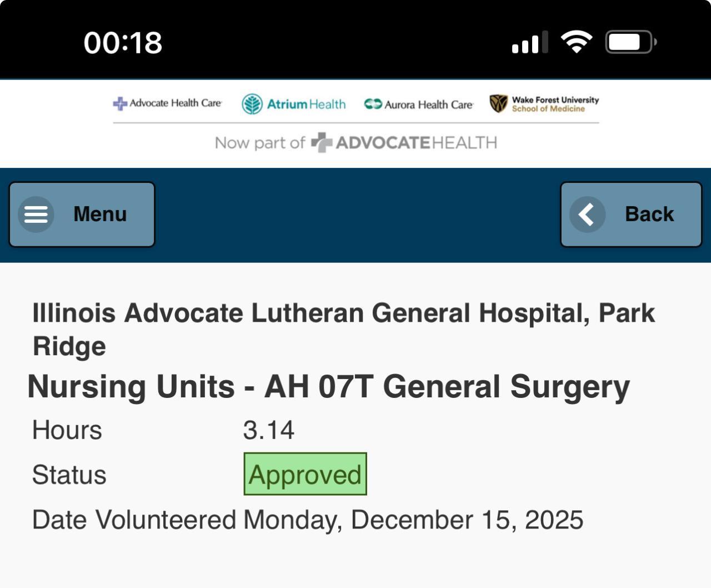Viewport: 711px width, 588px height.
Task: Tap the Advocate Health cross logo
Action: click(322, 143)
